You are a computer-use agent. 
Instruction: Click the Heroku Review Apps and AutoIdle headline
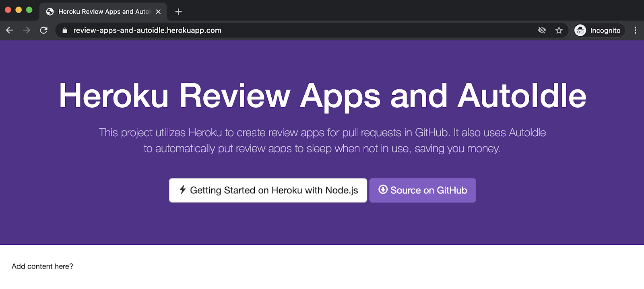pos(322,96)
